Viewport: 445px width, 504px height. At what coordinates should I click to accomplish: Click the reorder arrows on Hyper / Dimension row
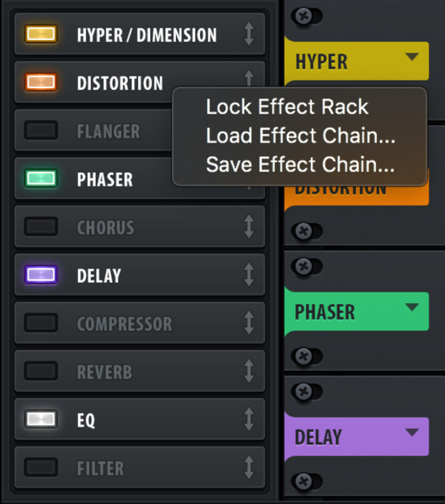pos(248,34)
